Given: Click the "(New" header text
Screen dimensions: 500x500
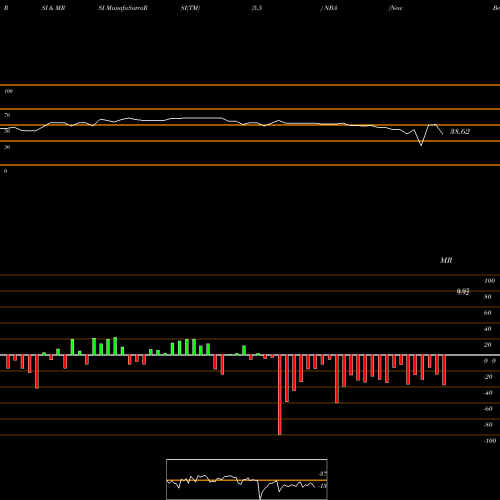Looking at the screenshot, I should (x=396, y=8).
